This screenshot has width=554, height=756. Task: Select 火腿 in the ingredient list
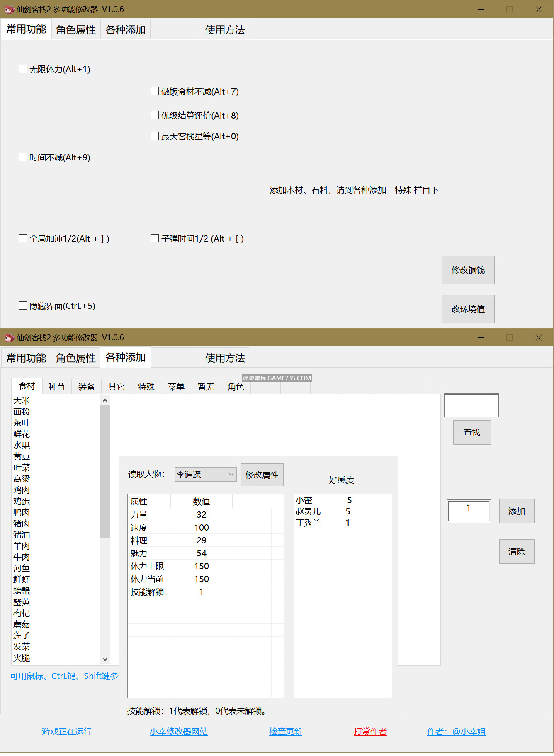[x=22, y=658]
